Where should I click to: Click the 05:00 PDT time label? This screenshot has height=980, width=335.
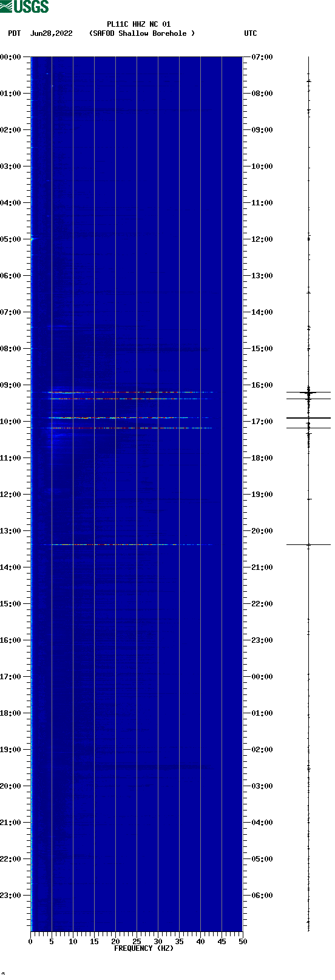coord(11,239)
